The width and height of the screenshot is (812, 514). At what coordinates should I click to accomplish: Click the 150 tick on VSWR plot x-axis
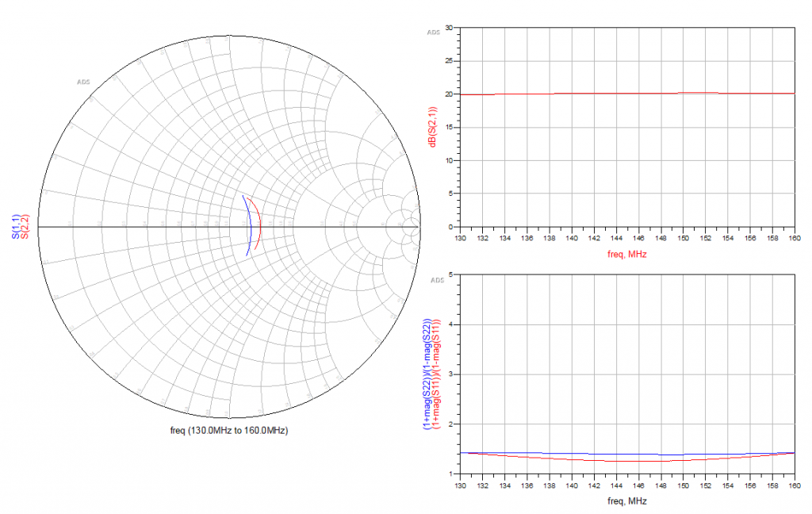tap(684, 485)
